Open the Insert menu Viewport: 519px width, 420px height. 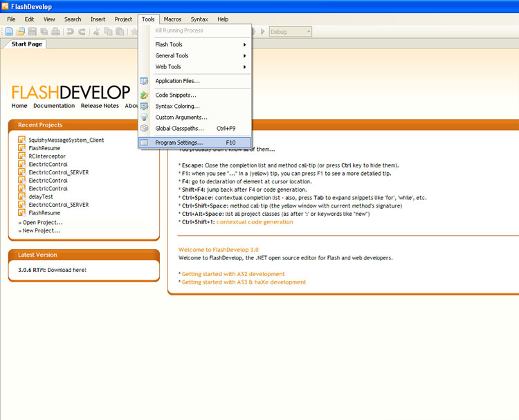tap(98, 19)
